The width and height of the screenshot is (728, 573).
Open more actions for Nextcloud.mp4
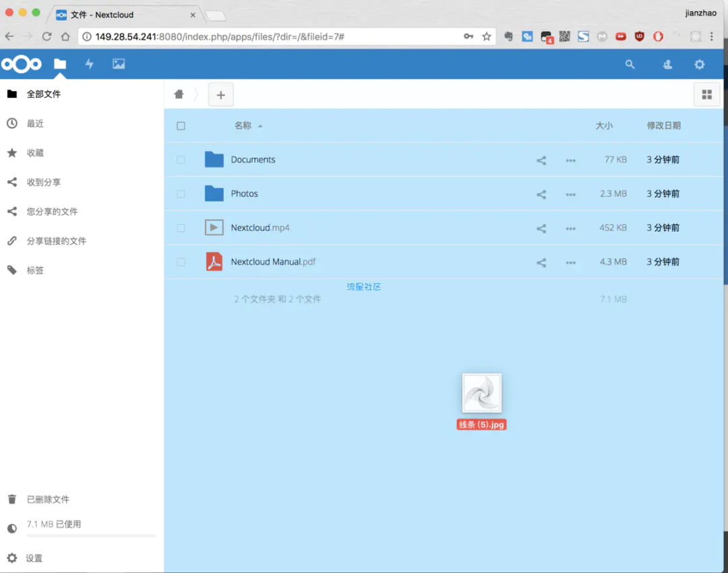[x=571, y=229]
